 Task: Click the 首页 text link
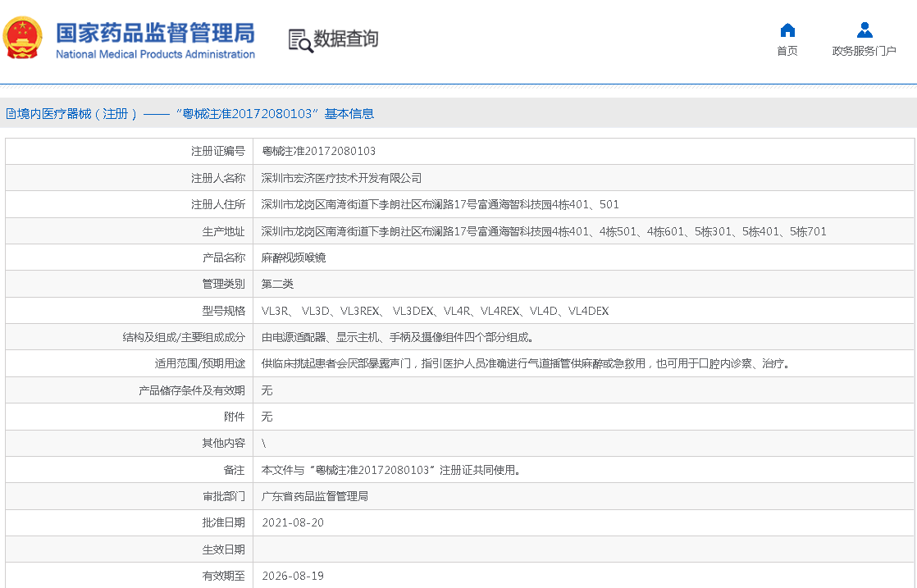787,51
